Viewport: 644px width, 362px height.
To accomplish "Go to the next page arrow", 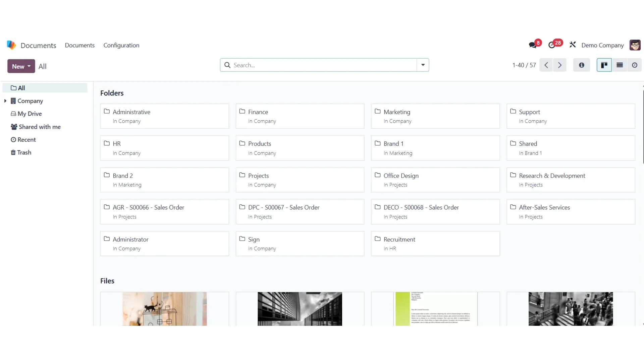I will pos(560,65).
